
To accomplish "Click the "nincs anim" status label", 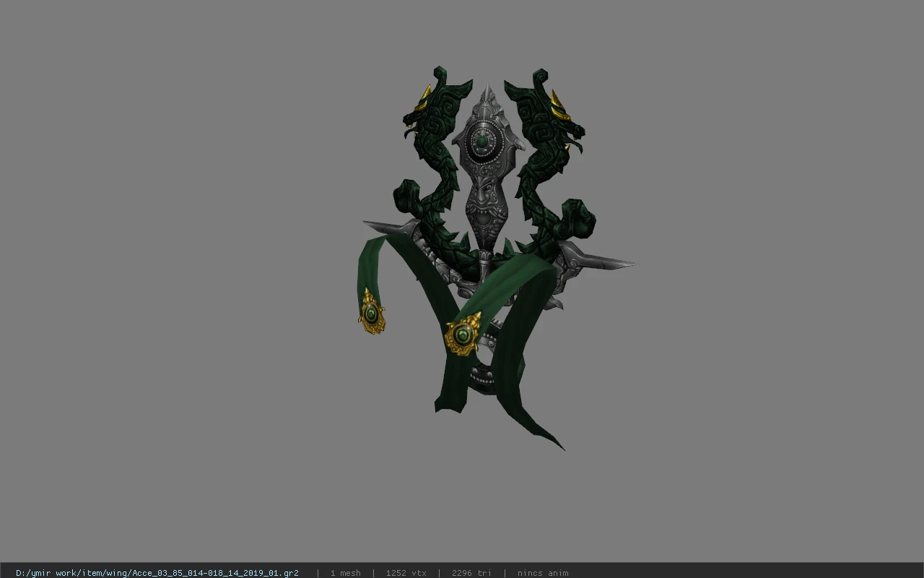I will pyautogui.click(x=543, y=573).
